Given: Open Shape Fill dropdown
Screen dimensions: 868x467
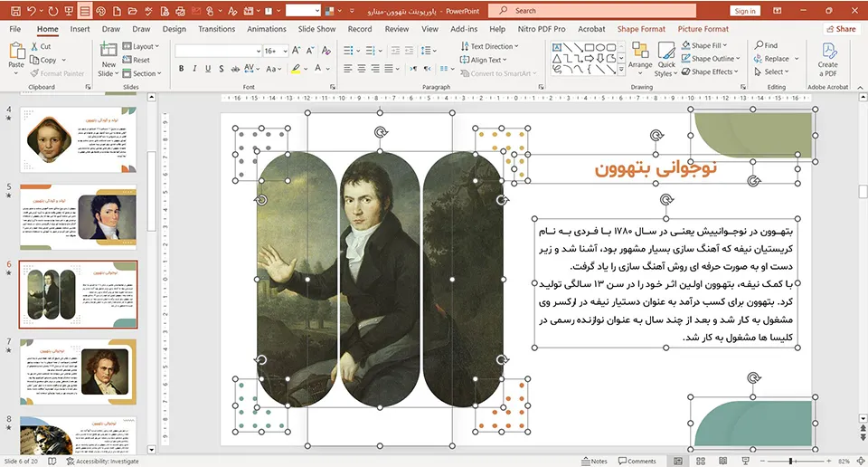Looking at the screenshot, I should point(704,45).
